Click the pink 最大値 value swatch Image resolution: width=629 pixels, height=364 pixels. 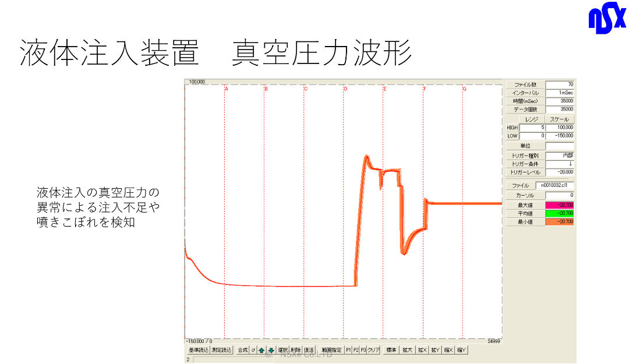[x=560, y=205]
